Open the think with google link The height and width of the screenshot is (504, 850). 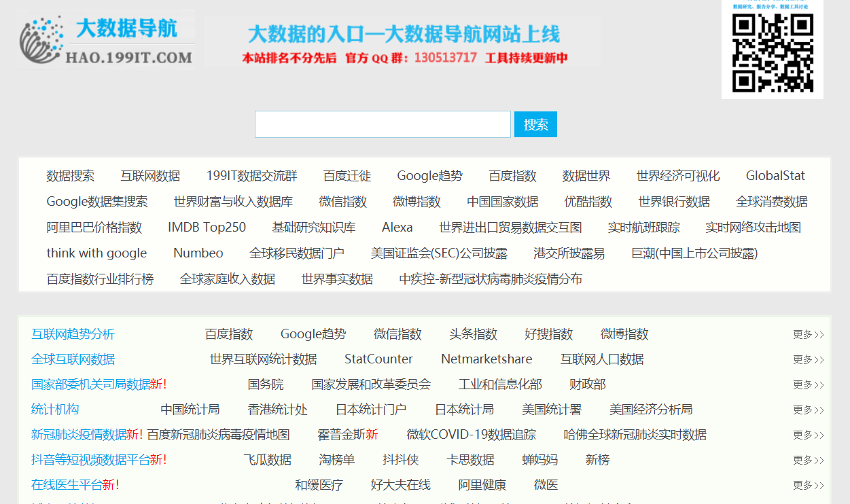(96, 253)
